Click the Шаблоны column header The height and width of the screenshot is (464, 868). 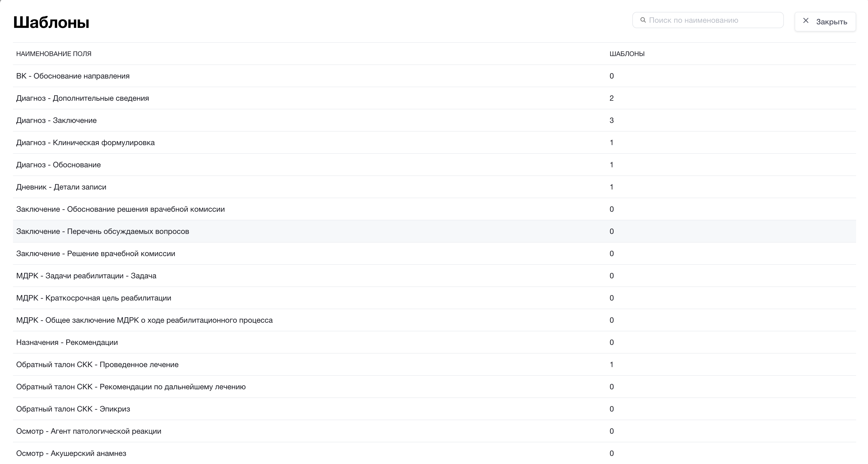click(x=627, y=54)
